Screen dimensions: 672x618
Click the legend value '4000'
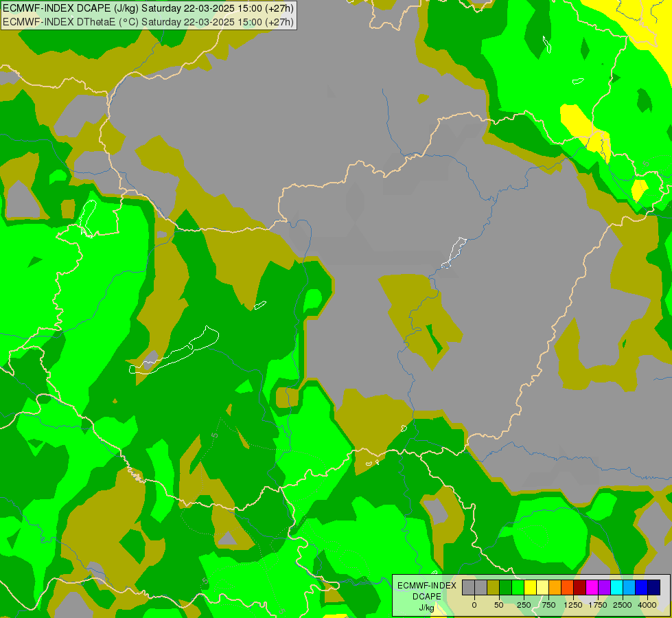coord(647,605)
